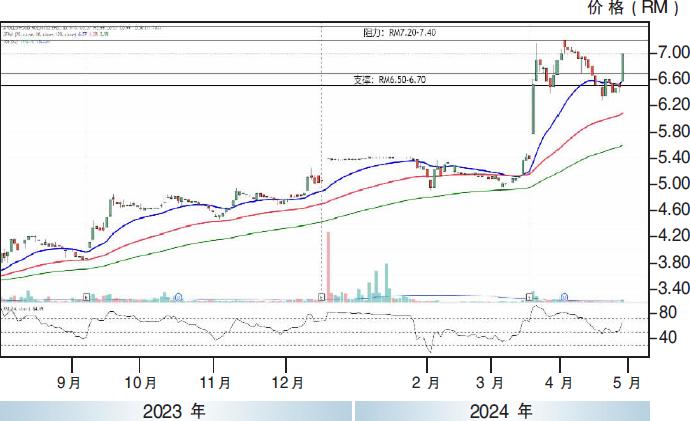Click the 4.20 price axis label
Viewport: 690px width, 421px height.
click(673, 236)
